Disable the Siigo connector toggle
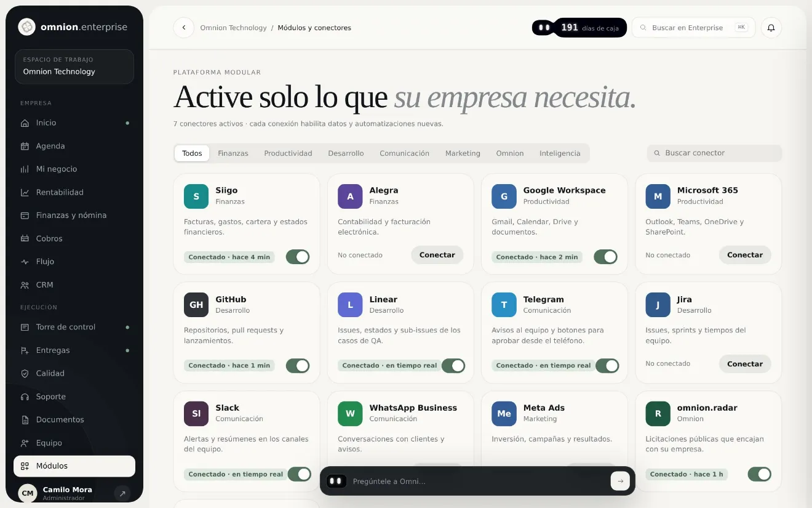This screenshot has width=812, height=508. tap(298, 257)
